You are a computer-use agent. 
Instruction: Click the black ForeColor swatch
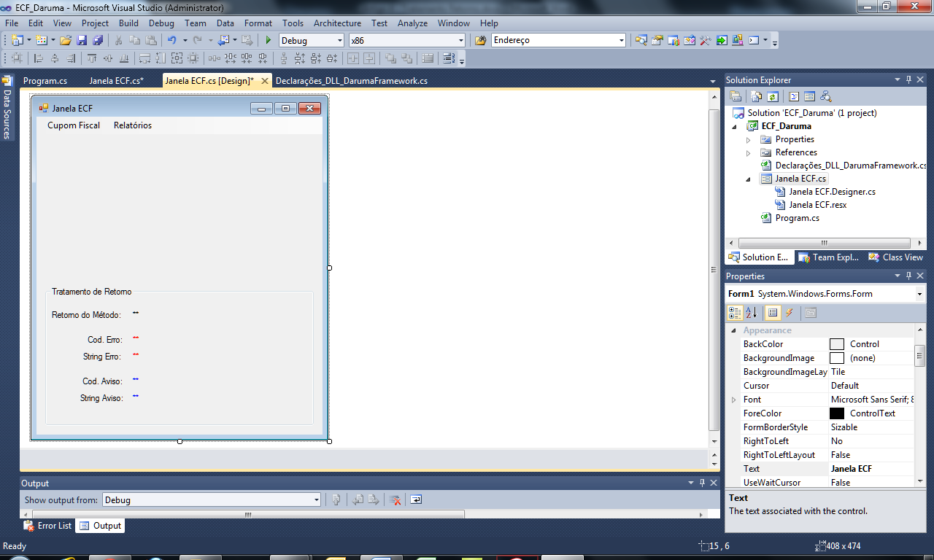[837, 413]
